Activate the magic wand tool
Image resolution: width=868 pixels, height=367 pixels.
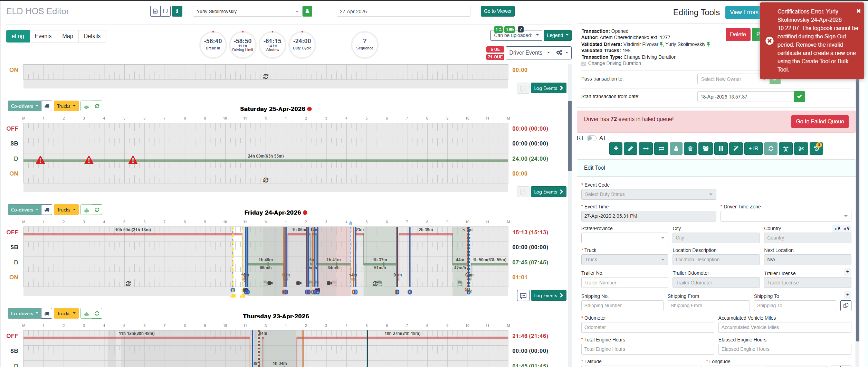[736, 149]
